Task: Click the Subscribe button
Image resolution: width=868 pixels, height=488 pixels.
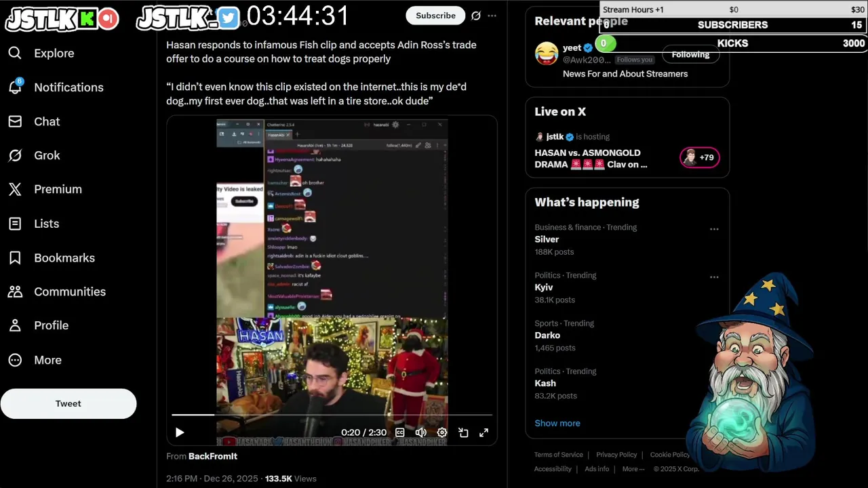Action: tap(435, 16)
